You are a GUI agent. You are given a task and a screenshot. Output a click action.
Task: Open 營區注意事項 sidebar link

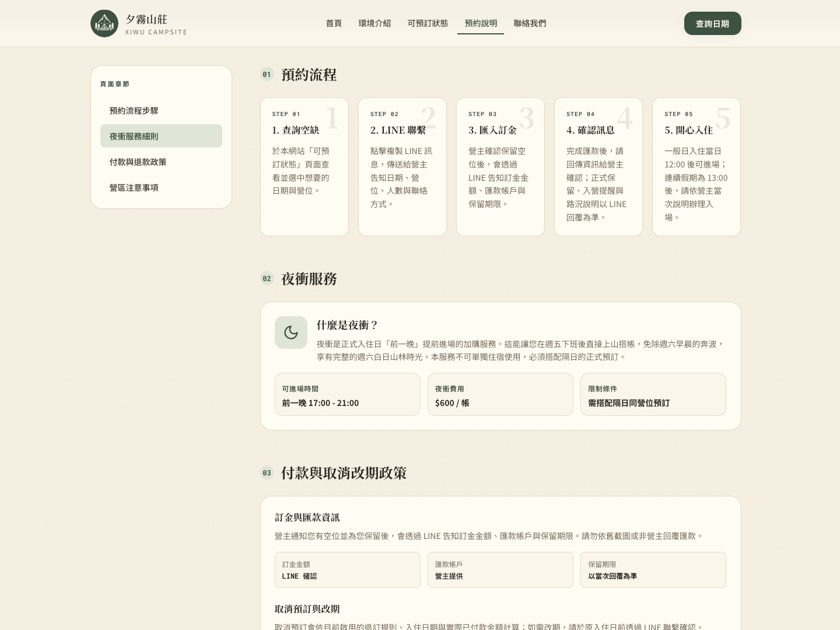[x=161, y=187]
